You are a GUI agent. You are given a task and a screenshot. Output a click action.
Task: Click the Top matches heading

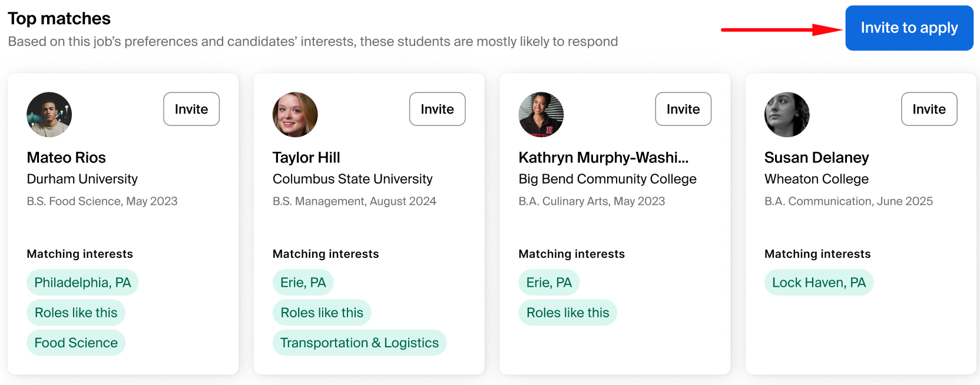59,18
